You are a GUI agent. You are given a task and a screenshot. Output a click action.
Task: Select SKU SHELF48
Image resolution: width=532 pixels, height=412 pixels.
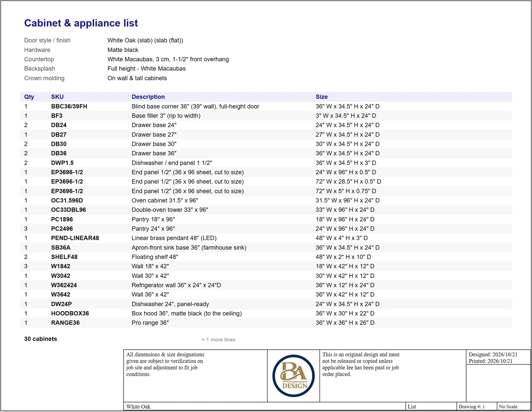coord(64,257)
